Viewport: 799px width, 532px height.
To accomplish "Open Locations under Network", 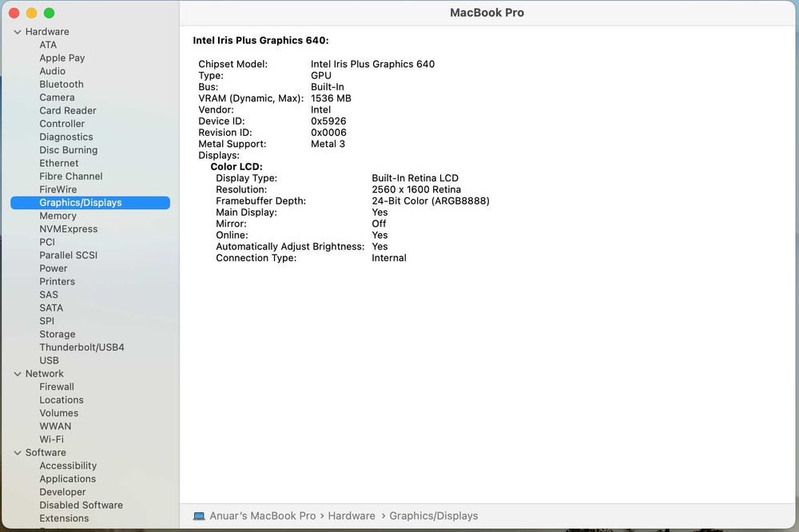I will click(x=62, y=400).
